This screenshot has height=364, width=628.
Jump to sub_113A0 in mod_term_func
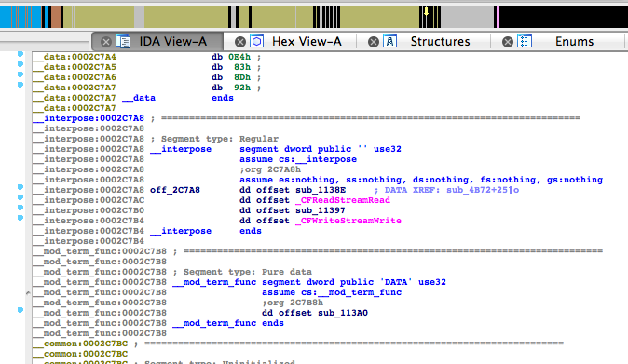point(343,313)
